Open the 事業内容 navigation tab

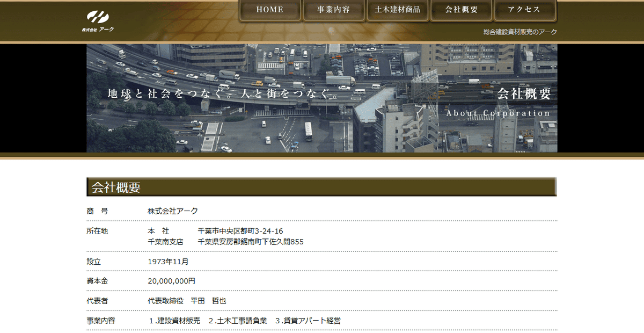pyautogui.click(x=334, y=10)
